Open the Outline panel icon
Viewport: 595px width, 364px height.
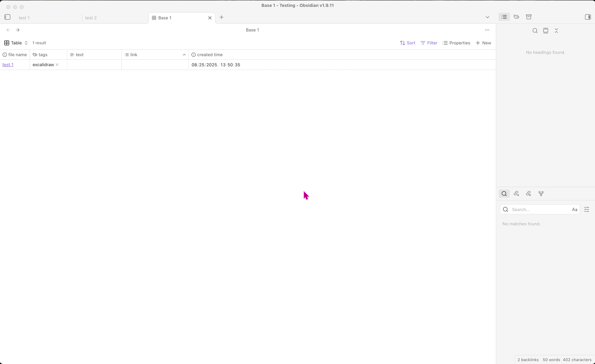[504, 17]
